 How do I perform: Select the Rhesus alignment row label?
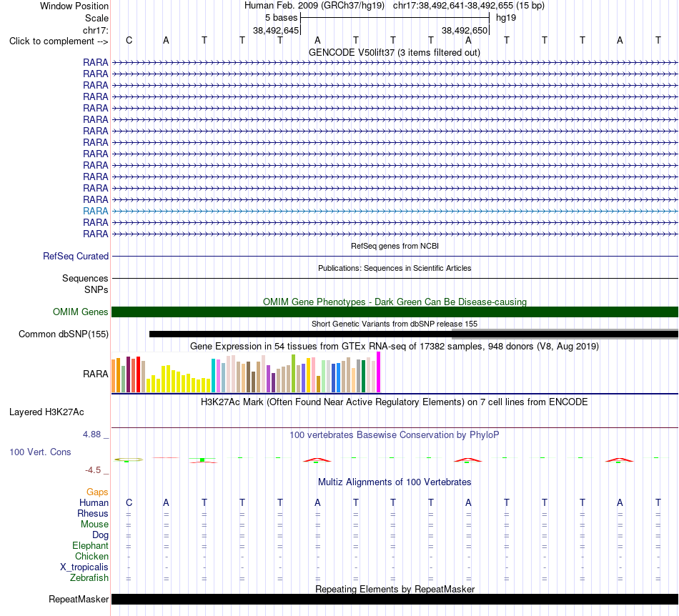click(x=93, y=514)
